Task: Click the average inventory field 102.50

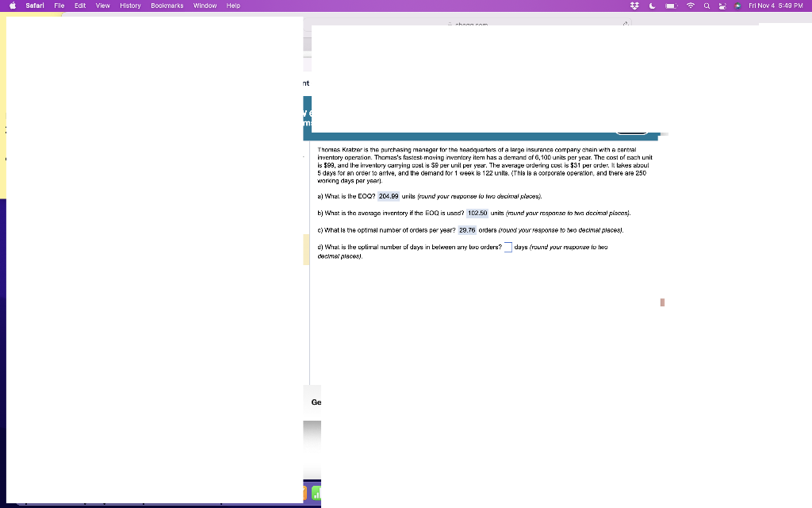Action: [477, 213]
